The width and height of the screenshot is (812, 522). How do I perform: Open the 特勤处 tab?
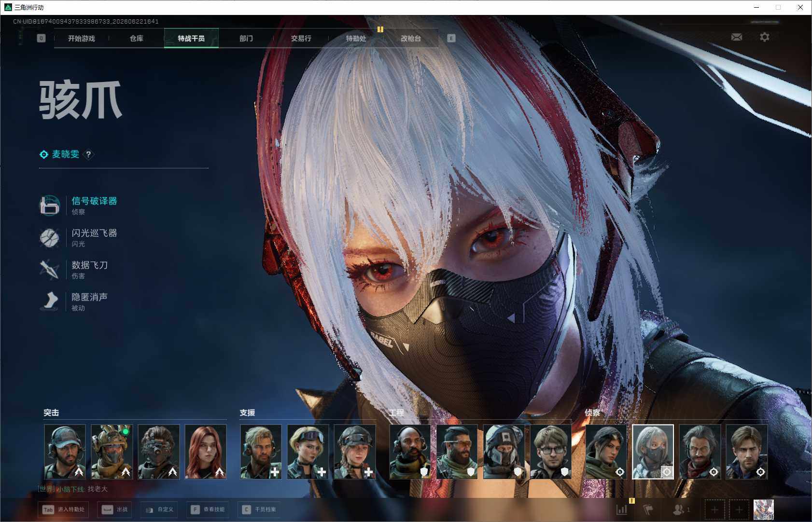(x=356, y=38)
